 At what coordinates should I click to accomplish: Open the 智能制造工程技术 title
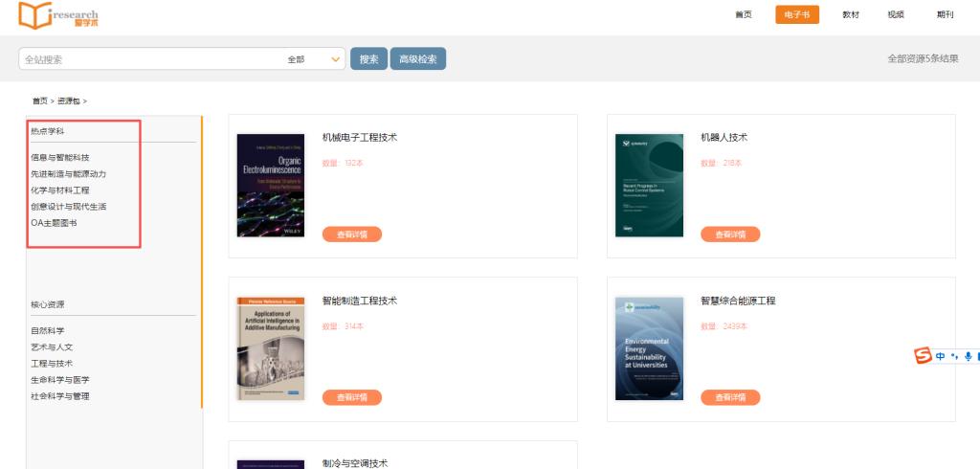[x=360, y=301]
